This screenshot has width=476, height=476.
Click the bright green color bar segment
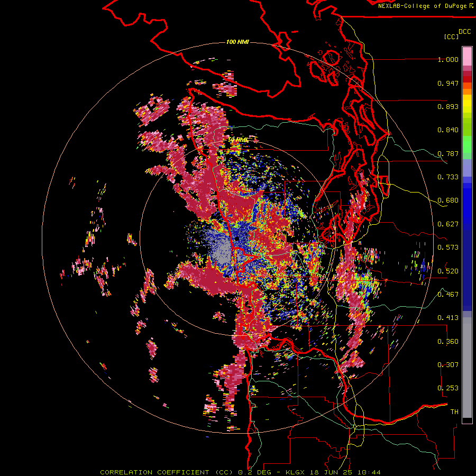pos(467,144)
